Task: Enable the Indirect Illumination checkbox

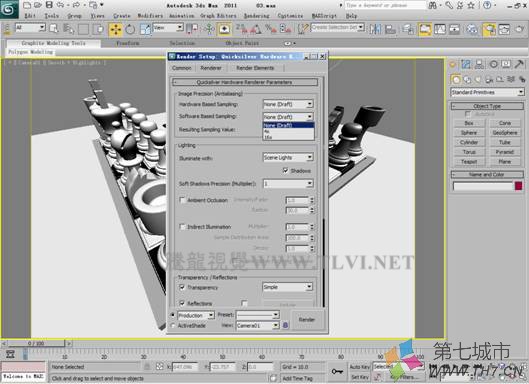Action: (x=182, y=227)
